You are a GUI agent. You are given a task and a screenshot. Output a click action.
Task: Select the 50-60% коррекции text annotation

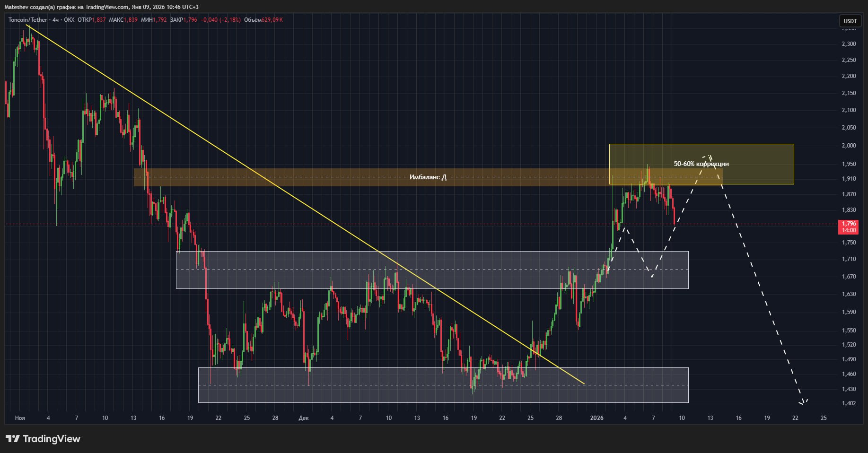click(x=701, y=164)
